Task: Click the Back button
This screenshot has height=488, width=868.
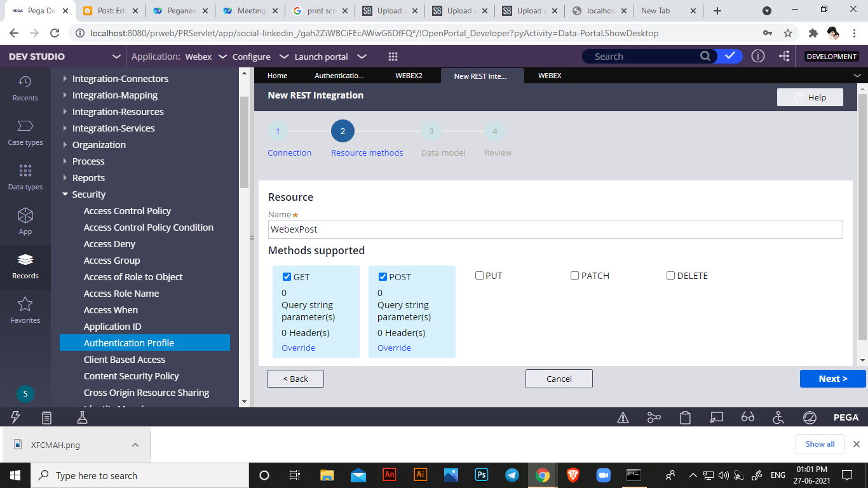Action: coord(295,379)
